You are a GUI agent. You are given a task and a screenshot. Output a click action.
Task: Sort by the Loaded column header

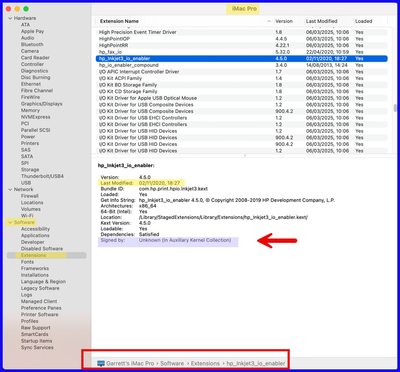coord(364,21)
